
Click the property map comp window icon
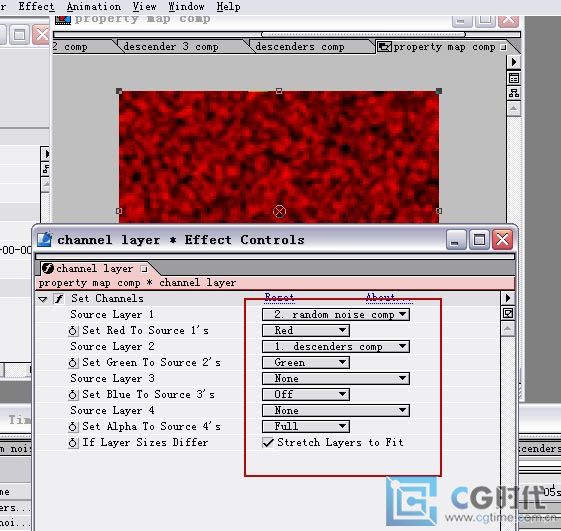(x=63, y=19)
